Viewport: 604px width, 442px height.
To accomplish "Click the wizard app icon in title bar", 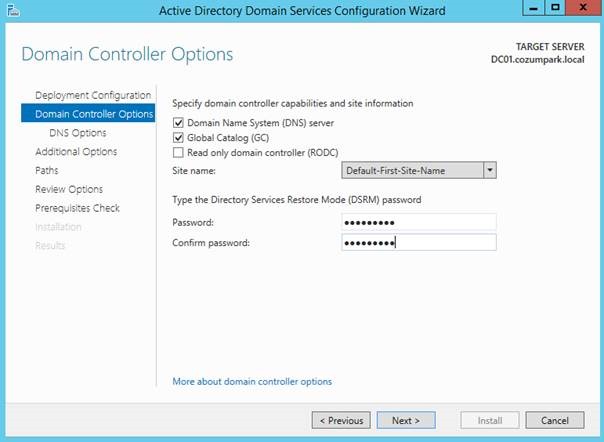I will point(13,10).
